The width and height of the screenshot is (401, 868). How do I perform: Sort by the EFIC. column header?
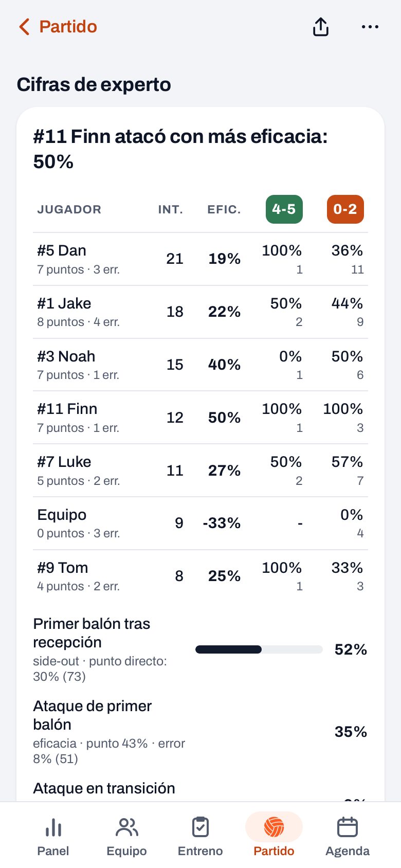[224, 210]
